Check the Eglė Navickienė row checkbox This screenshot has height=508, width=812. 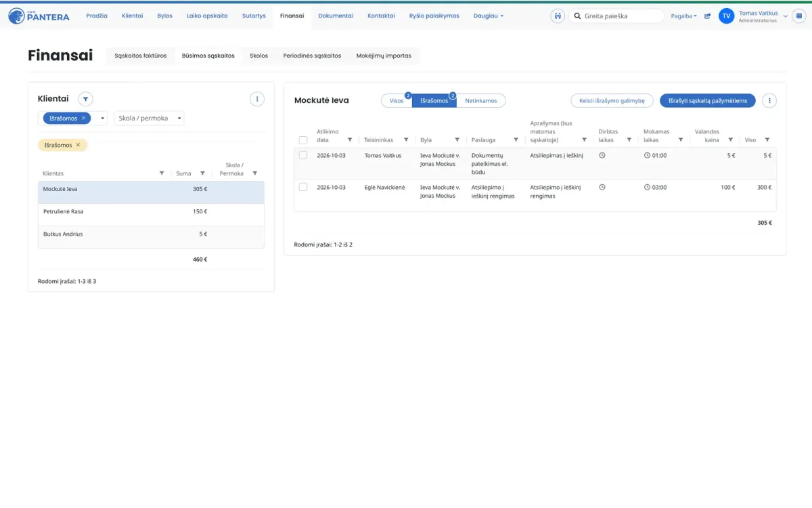(x=303, y=188)
